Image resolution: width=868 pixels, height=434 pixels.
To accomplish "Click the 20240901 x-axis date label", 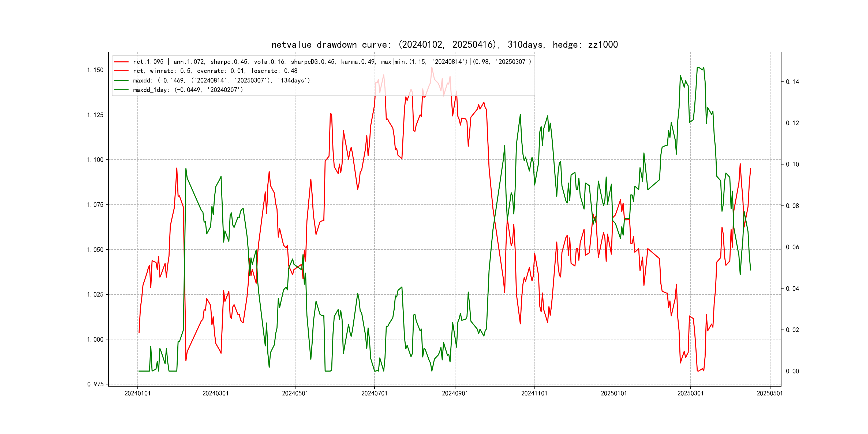I will coord(455,394).
